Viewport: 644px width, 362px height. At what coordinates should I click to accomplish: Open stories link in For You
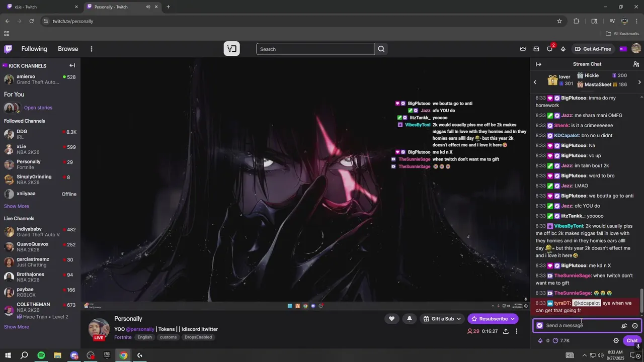tap(38, 108)
